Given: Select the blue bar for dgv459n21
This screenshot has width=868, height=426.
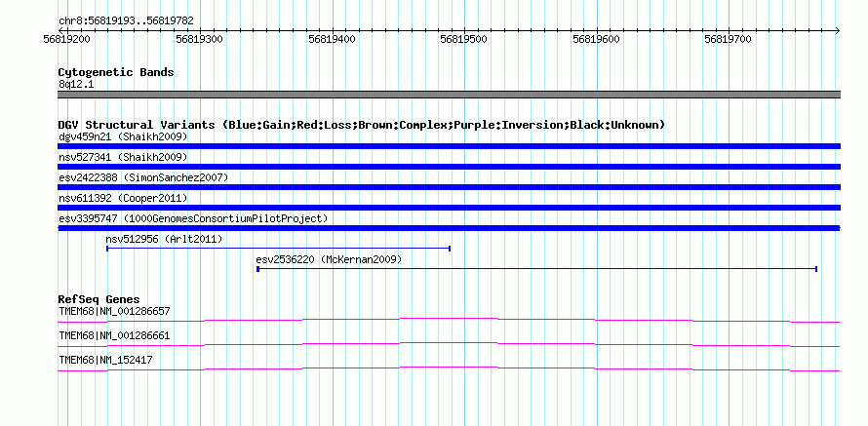Looking at the screenshot, I should pos(449,146).
